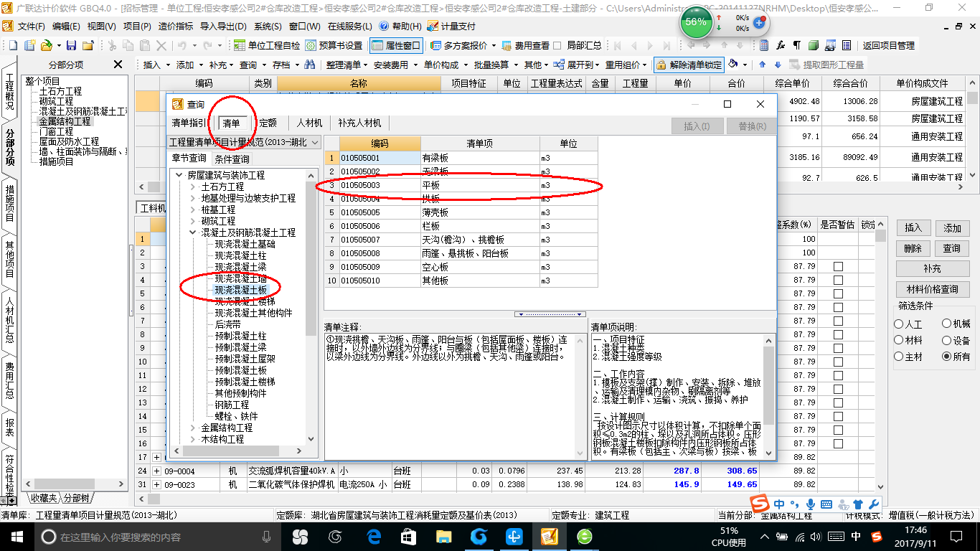This screenshot has height=551, width=980.
Task: Toggle the 局部汇总 checkbox
Action: pos(558,45)
